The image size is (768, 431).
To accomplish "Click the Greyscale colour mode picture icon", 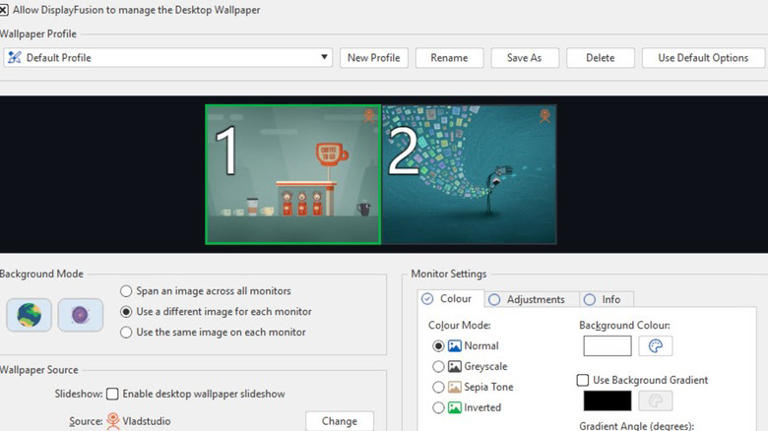I will (x=455, y=366).
